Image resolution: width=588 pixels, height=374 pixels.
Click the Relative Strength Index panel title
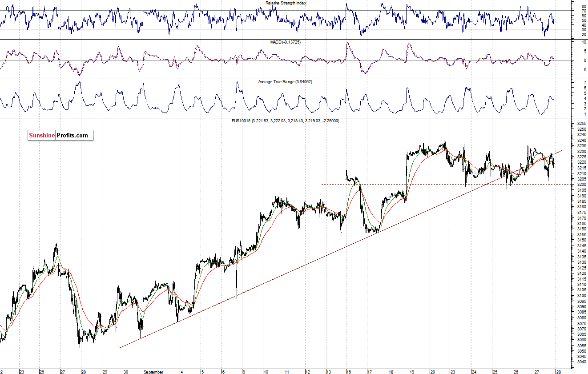coord(286,3)
